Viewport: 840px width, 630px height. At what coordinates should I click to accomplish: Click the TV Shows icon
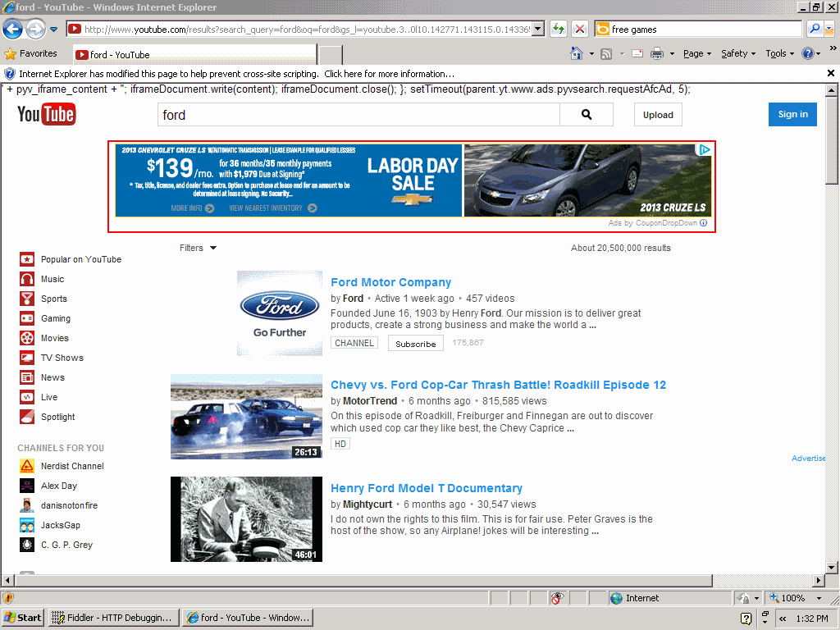tap(27, 358)
